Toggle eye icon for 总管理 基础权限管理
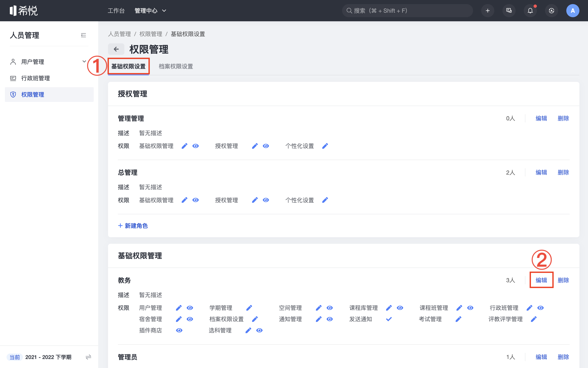588x368 pixels. coord(196,200)
